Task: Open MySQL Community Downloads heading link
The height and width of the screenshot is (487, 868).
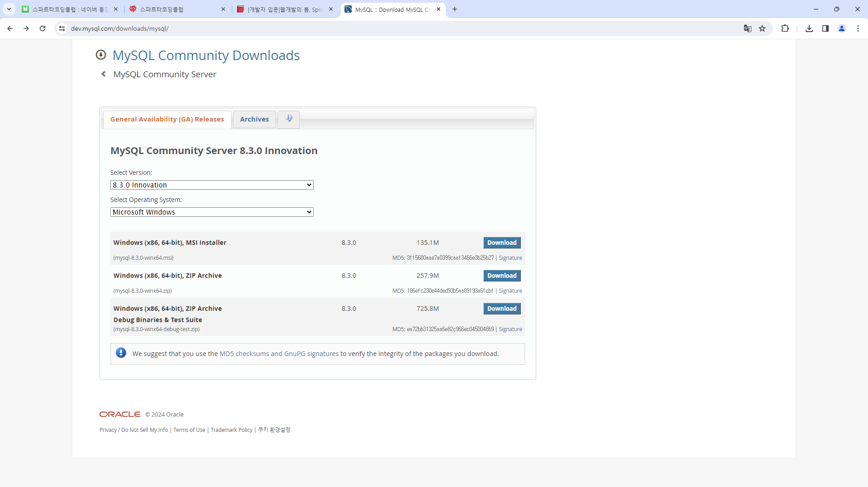Action: (x=206, y=55)
